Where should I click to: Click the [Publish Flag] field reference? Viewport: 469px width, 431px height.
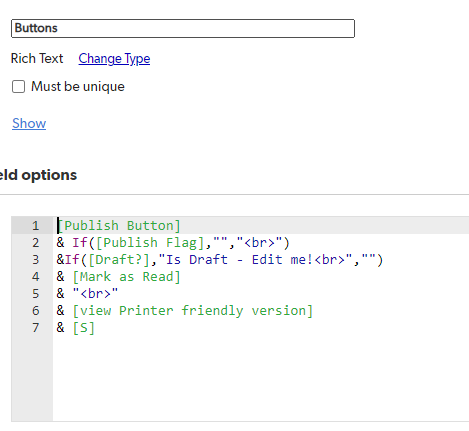coord(150,243)
